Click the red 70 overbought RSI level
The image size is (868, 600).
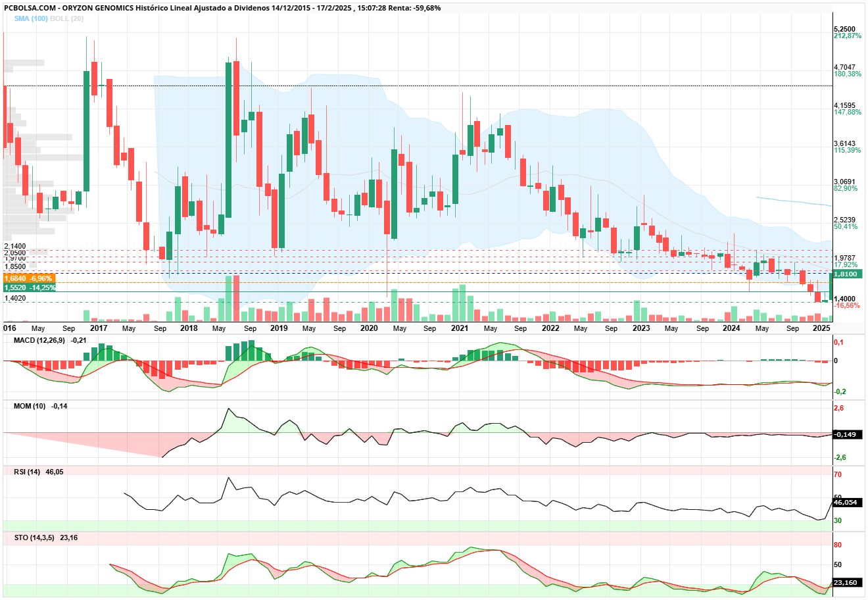838,474
